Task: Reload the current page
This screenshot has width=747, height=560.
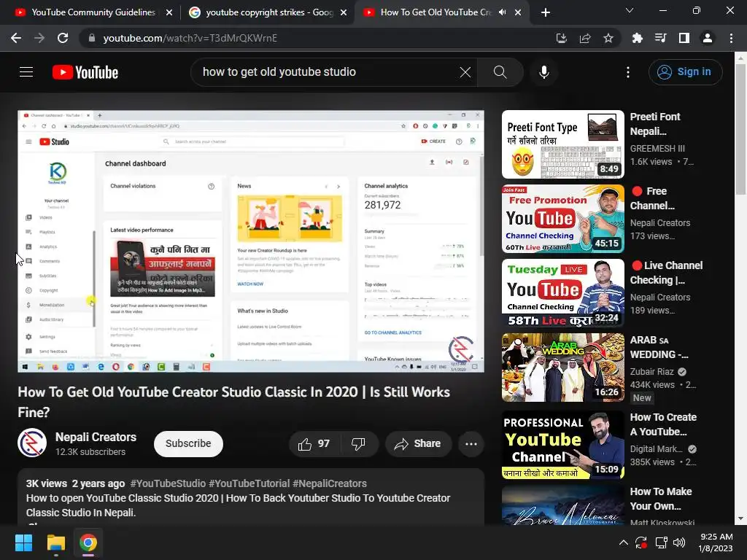Action: click(63, 38)
